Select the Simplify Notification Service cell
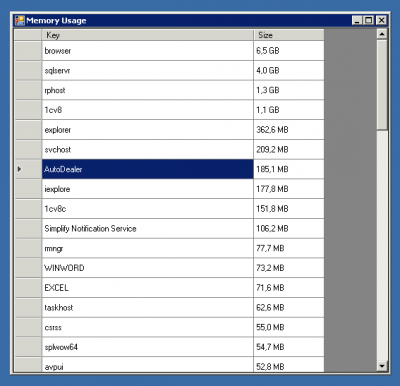Viewport: 400px width, 386px height. [148, 229]
